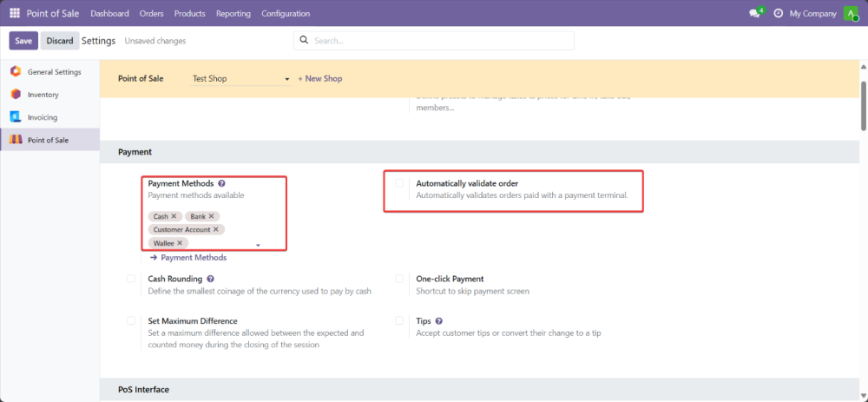Expand the payment methods dropdown arrow
This screenshot has height=402, width=868.
tap(258, 246)
